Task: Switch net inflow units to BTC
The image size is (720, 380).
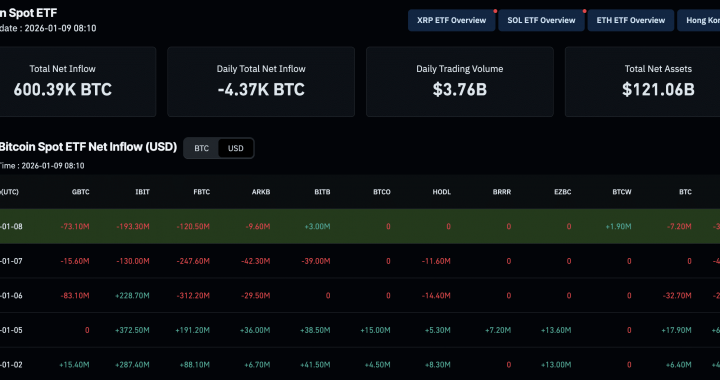Action: (x=201, y=148)
